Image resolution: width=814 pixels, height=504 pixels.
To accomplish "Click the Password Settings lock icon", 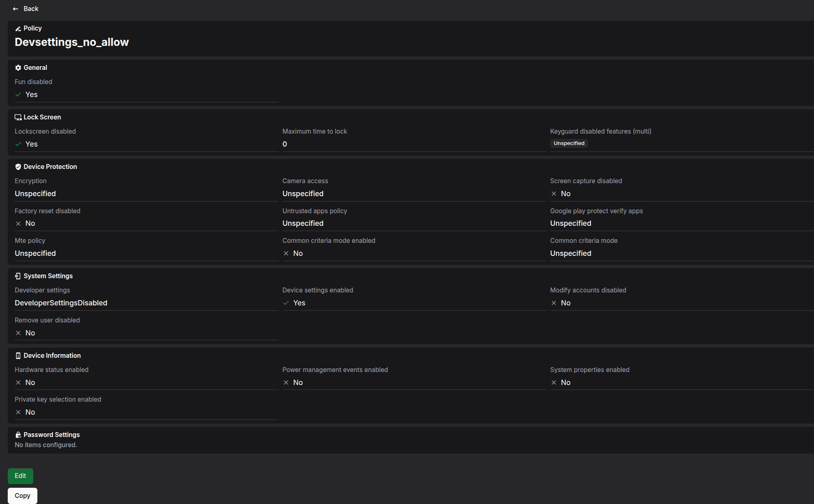I will coord(18,435).
